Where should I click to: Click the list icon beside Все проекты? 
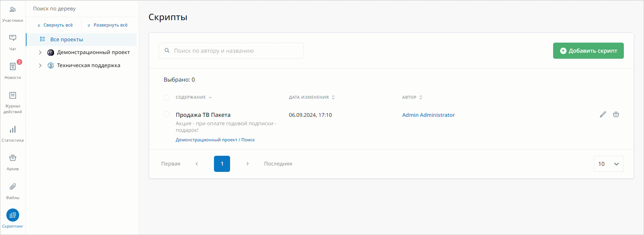tap(43, 39)
